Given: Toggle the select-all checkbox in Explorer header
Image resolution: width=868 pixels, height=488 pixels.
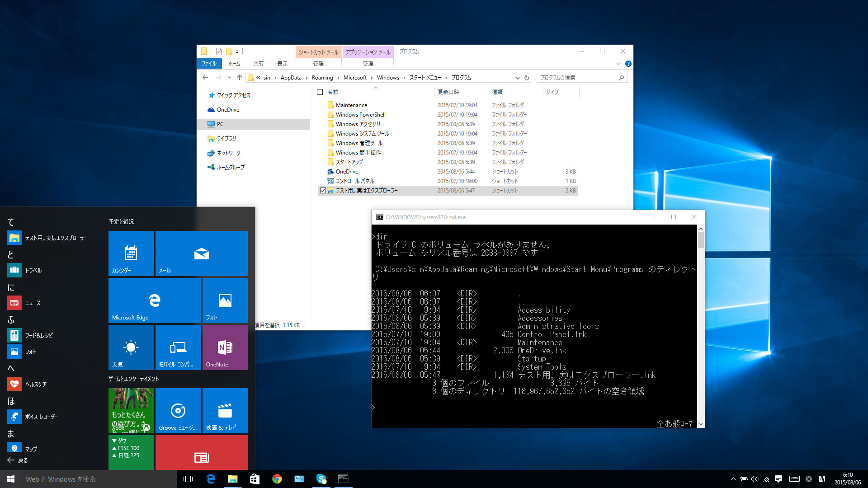Looking at the screenshot, I should (320, 92).
